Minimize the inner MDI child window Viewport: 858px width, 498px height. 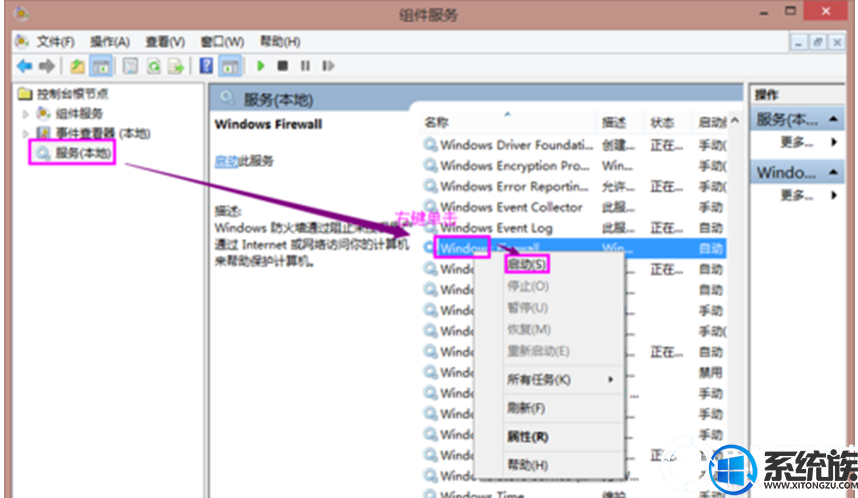(799, 42)
